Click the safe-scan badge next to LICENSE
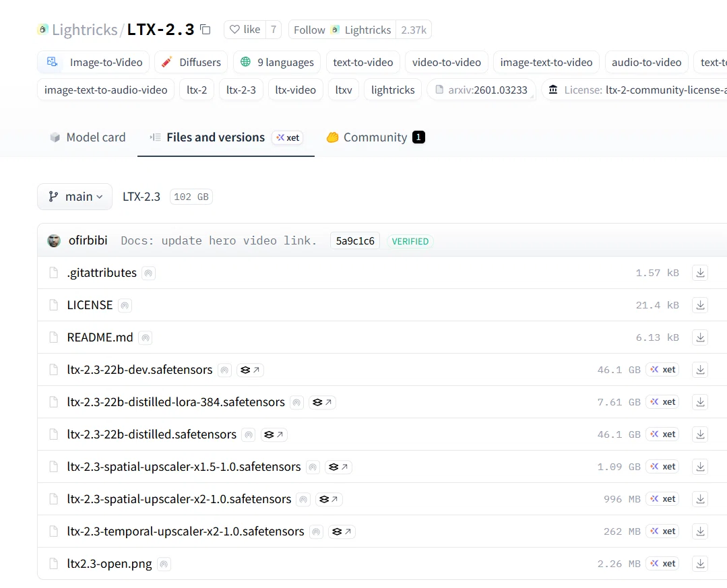This screenshot has width=727, height=588. point(125,306)
